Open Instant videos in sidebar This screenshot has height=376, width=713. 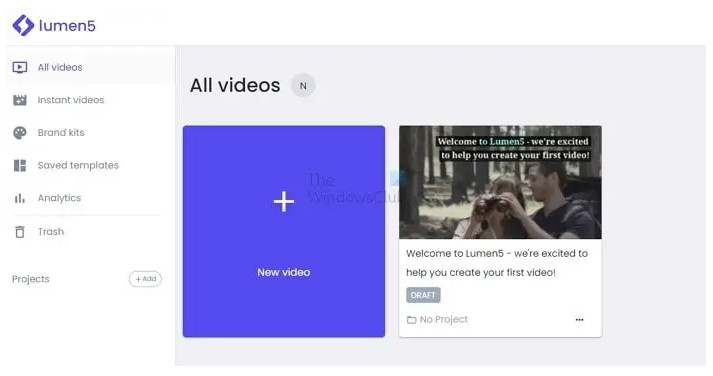click(70, 100)
